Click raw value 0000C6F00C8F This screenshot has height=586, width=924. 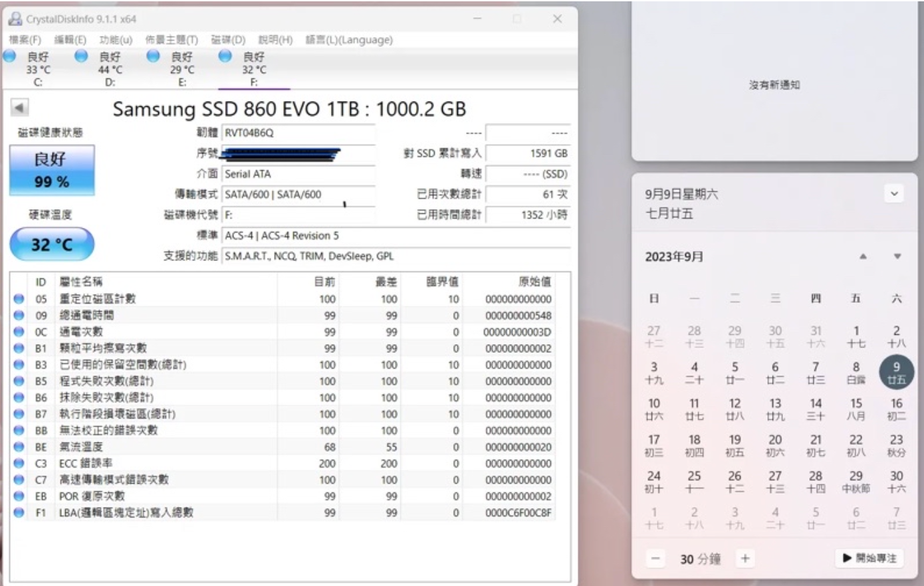click(x=519, y=512)
